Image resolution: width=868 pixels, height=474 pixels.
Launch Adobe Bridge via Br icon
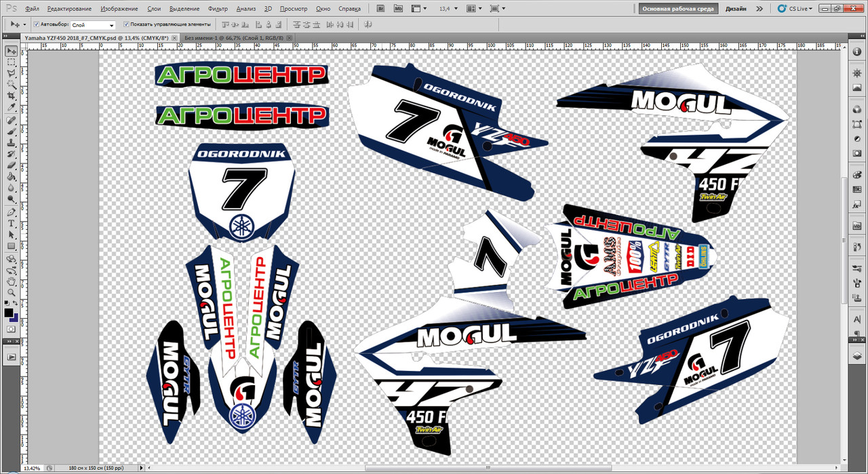coord(380,9)
